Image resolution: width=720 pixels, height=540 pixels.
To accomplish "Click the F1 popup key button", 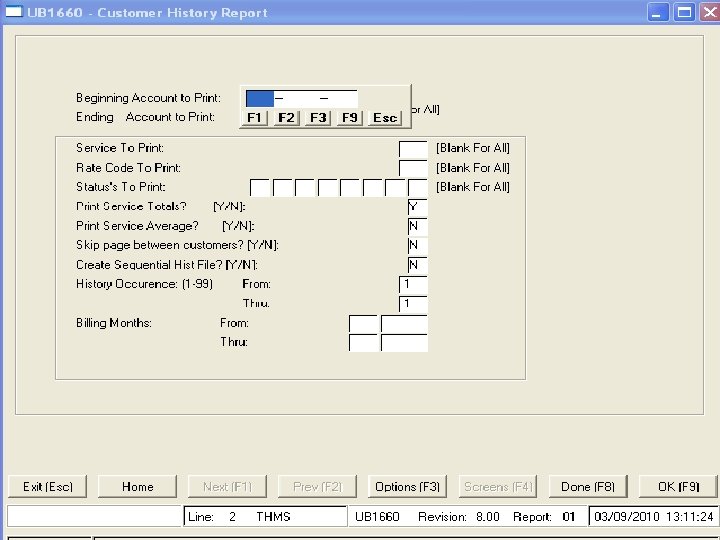I will (254, 118).
